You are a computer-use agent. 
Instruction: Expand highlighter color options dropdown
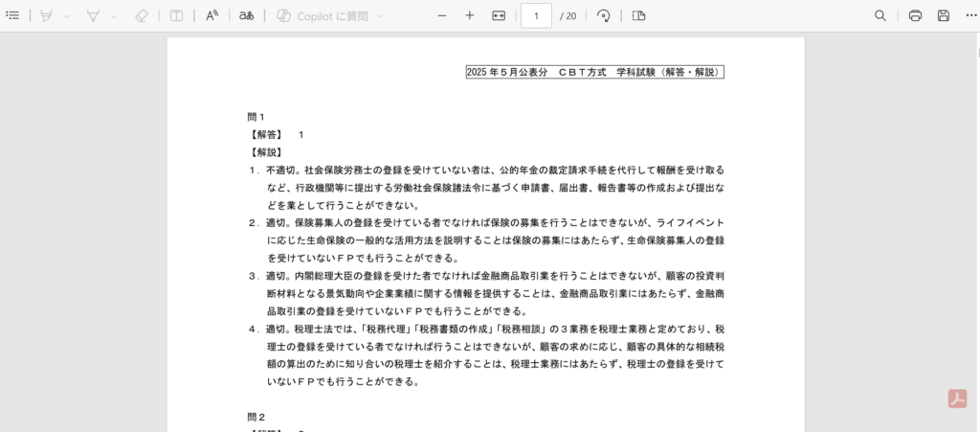(66, 16)
